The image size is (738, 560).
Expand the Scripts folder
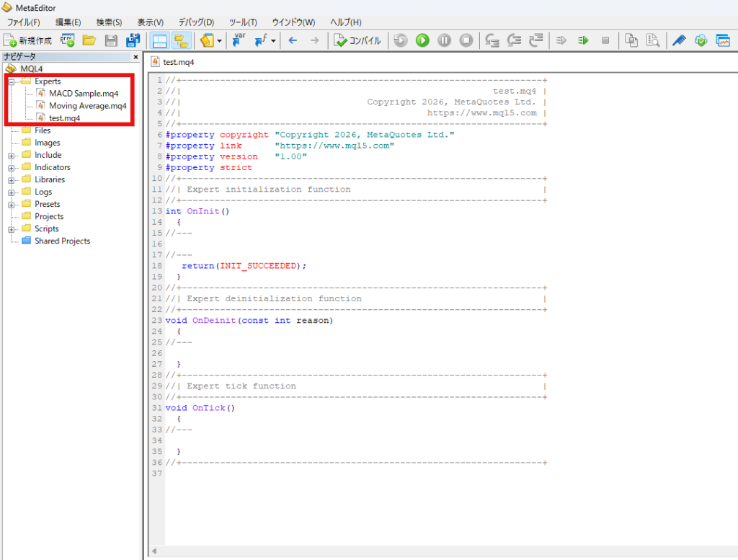[x=12, y=230]
